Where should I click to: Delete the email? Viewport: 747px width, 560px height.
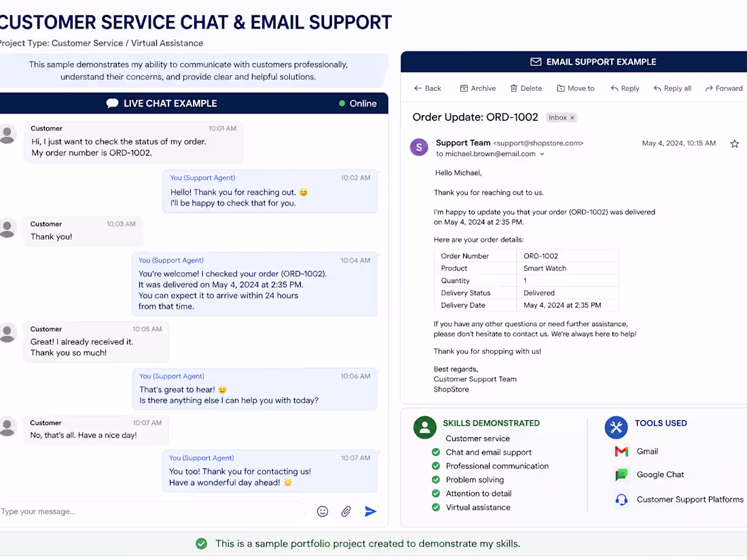(x=526, y=88)
